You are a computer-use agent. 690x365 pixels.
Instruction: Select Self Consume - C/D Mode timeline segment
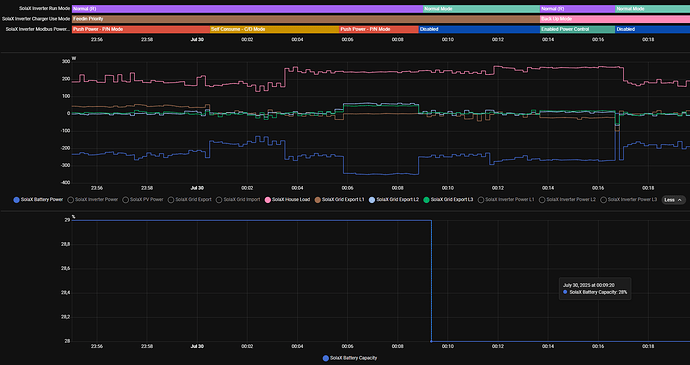275,29
